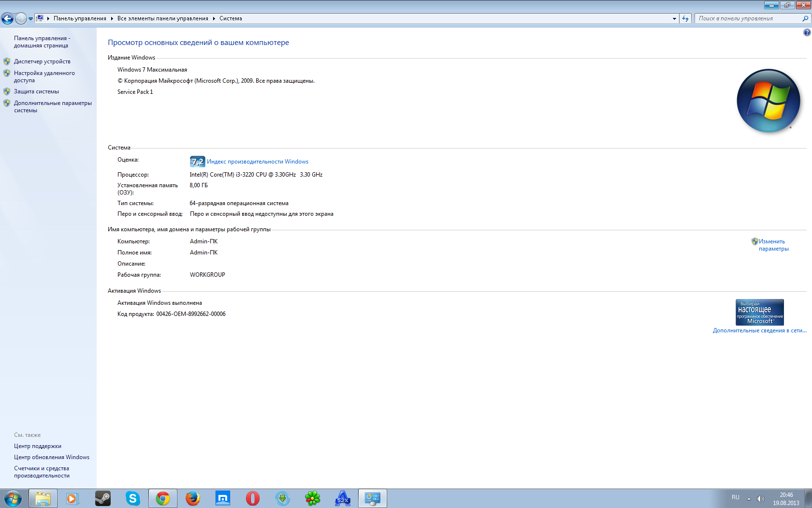Screen dimensions: 812x508
Task: Click the "Панель управления" breadcrumb
Action: [80, 18]
